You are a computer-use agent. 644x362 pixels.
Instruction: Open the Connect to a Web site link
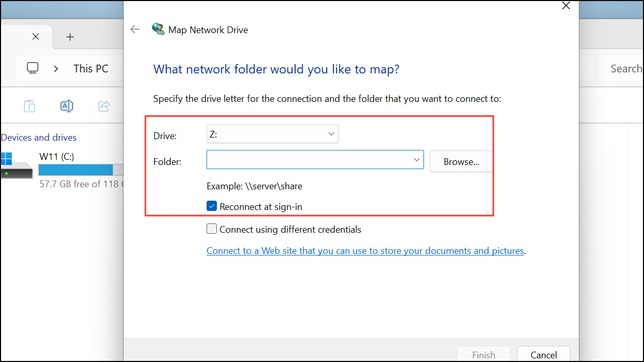tap(365, 251)
